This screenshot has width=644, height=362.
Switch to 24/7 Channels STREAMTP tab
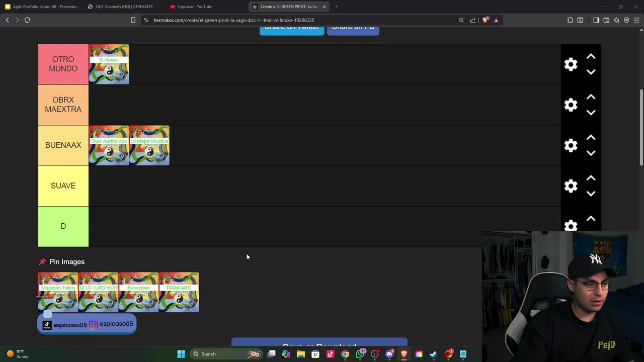click(x=123, y=7)
